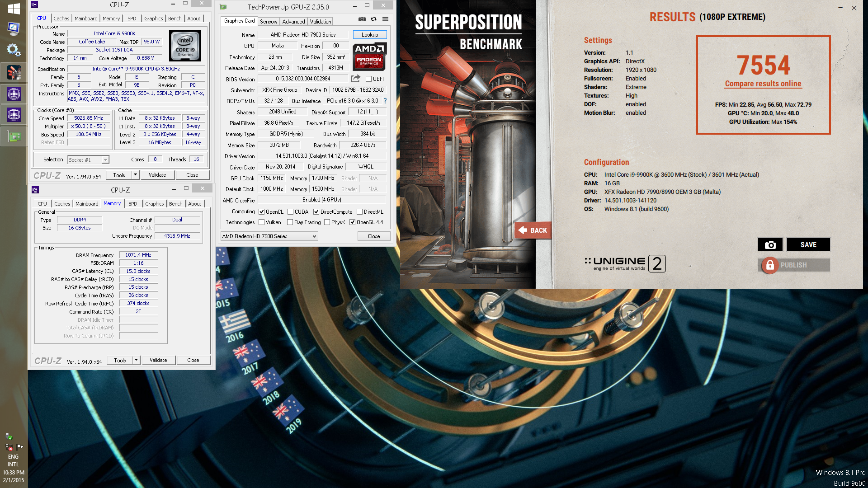Toggle the UEFI checkbox in GPU-Z
Image resolution: width=868 pixels, height=488 pixels.
tap(368, 79)
